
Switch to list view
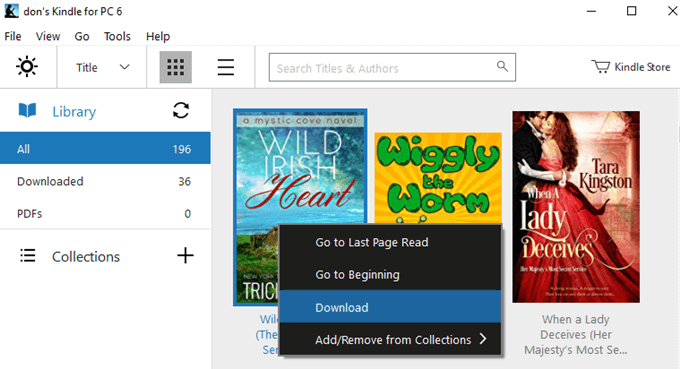click(x=226, y=67)
